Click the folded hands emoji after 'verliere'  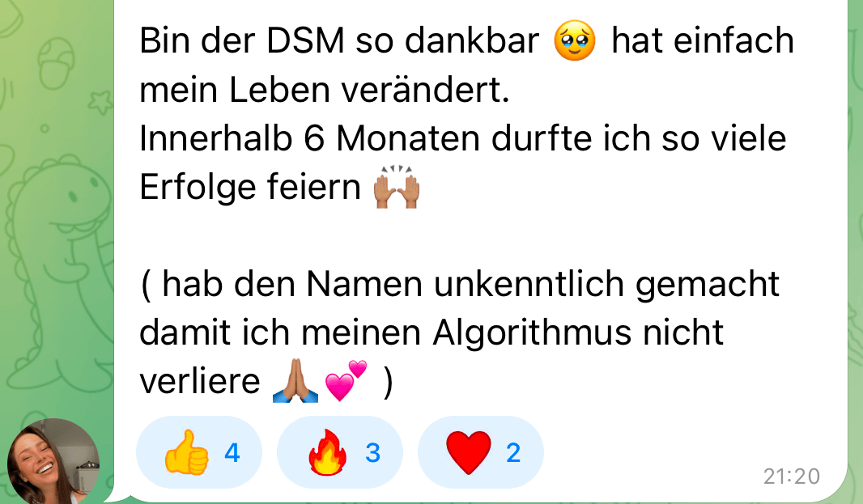[295, 381]
